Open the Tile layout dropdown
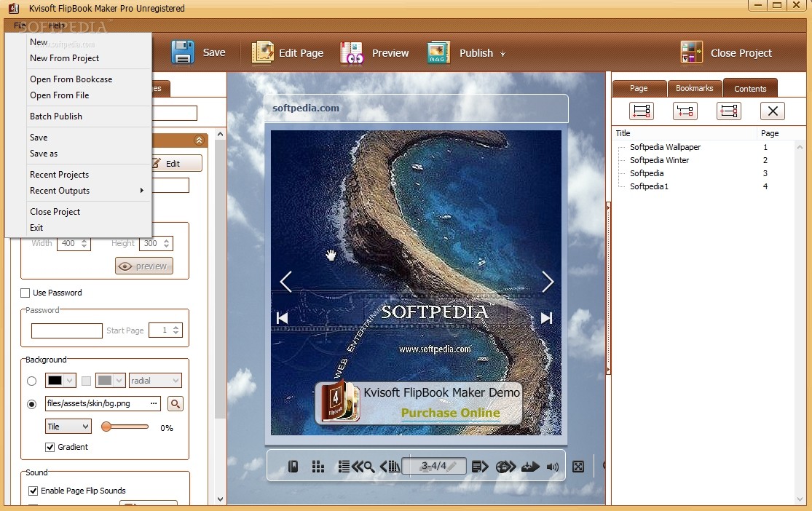Viewport: 812px width, 511px height. tap(68, 427)
